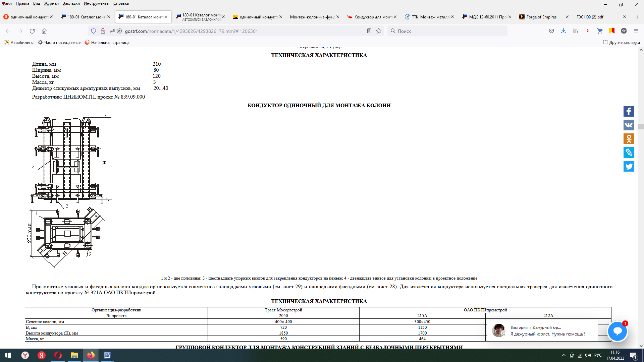The width and height of the screenshot is (644, 362).
Task: Select heading КОНДУКТОР ОДИНОЧНЫЙ ДЛЯ МОНТАЖА КОЛОНН
Action: point(319,105)
